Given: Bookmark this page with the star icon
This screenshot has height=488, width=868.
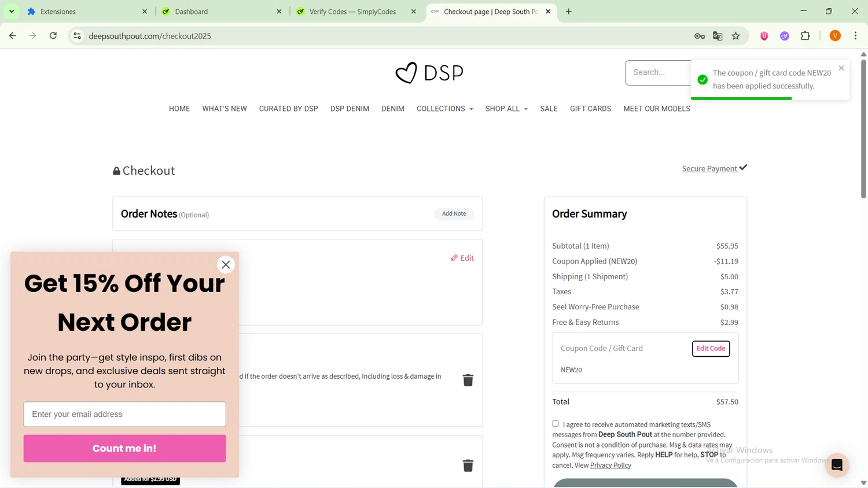Looking at the screenshot, I should (x=736, y=36).
